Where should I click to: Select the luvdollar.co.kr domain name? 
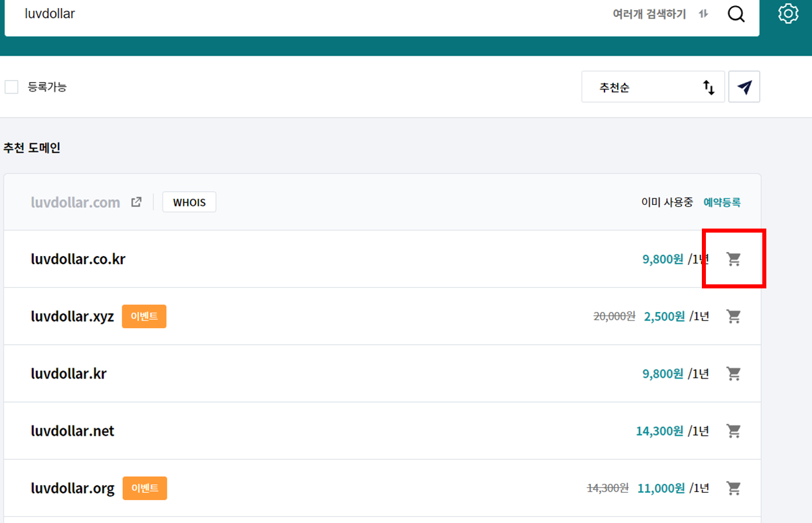coord(78,259)
